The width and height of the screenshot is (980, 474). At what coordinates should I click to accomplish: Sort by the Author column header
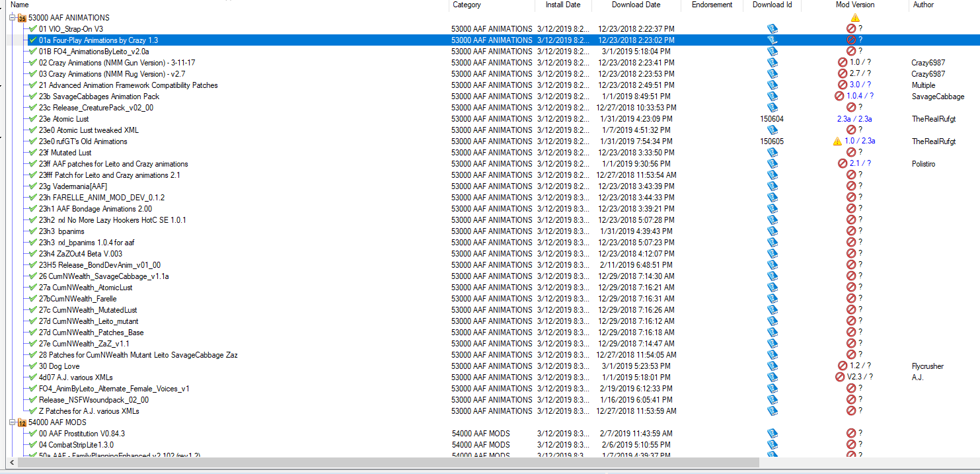click(x=944, y=5)
